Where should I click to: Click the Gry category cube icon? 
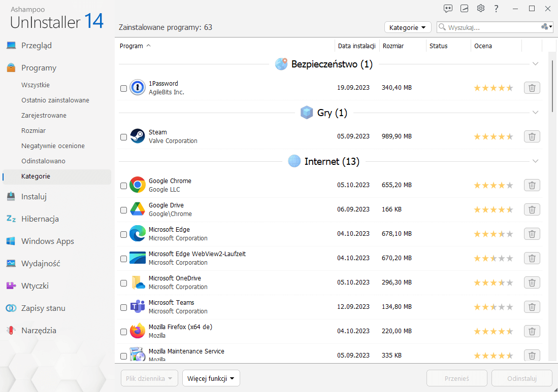306,113
